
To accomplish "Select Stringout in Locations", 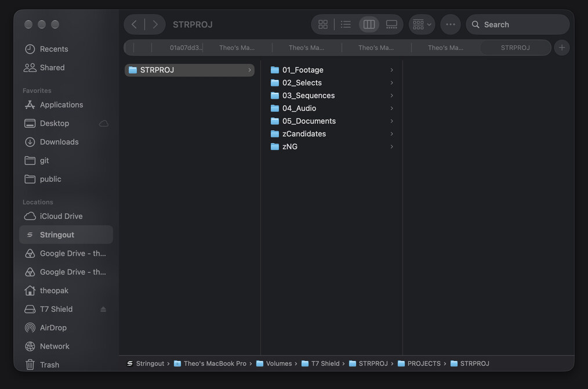I will coord(66,235).
